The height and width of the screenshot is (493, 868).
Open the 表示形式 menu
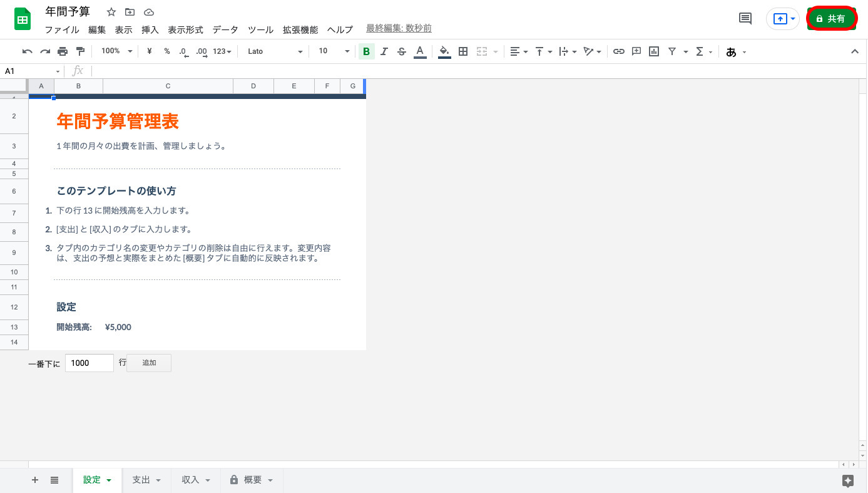coord(186,29)
